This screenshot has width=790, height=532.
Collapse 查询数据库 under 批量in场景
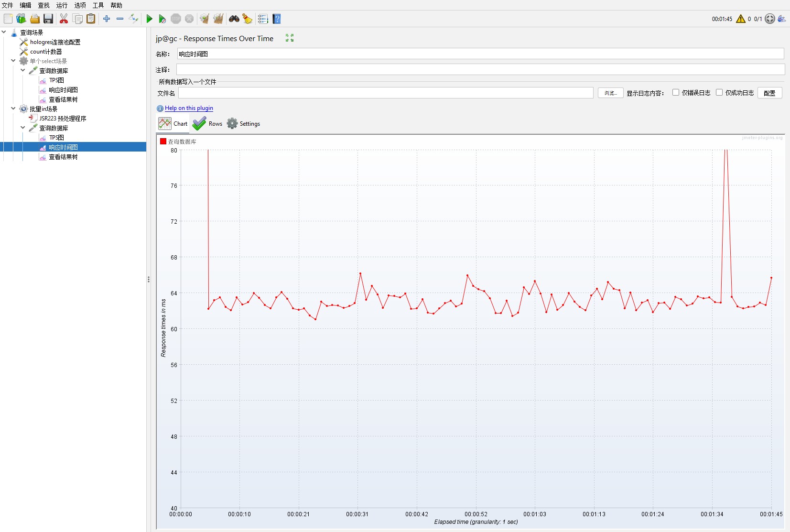coord(23,128)
